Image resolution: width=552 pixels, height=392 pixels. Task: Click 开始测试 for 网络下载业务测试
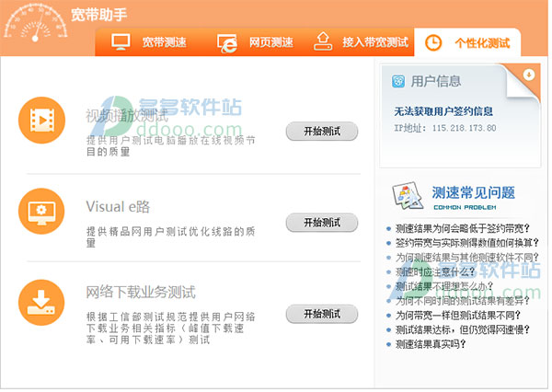point(322,314)
